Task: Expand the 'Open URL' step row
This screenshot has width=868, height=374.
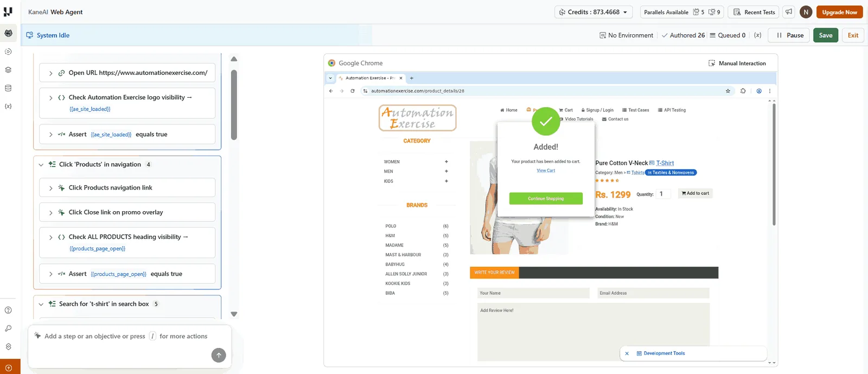Action: [51, 73]
